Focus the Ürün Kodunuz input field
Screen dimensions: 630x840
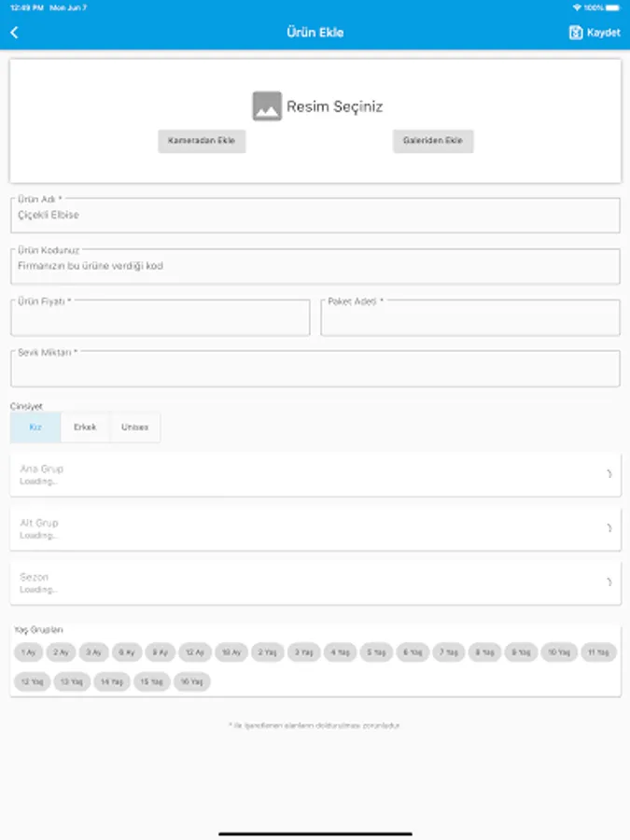[x=315, y=266]
